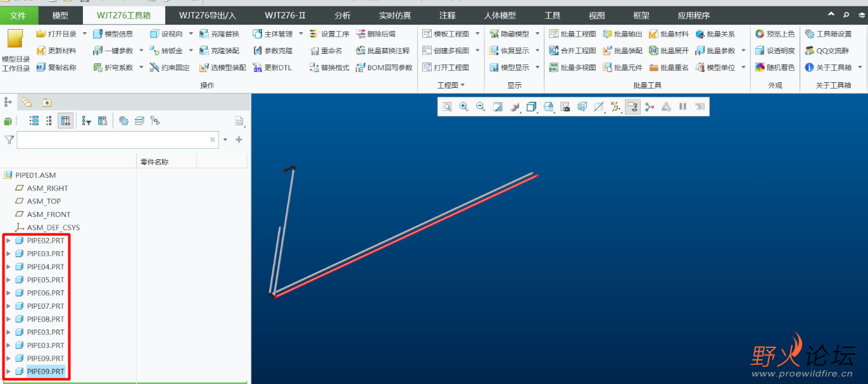This screenshot has height=384, width=868.
Task: Select ASM_FRONT datum plane
Action: click(49, 214)
